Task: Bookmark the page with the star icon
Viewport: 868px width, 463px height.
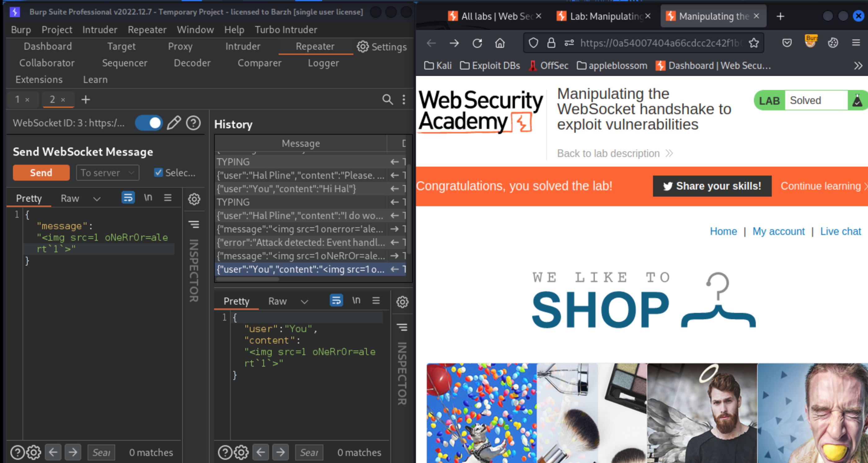Action: pyautogui.click(x=754, y=43)
